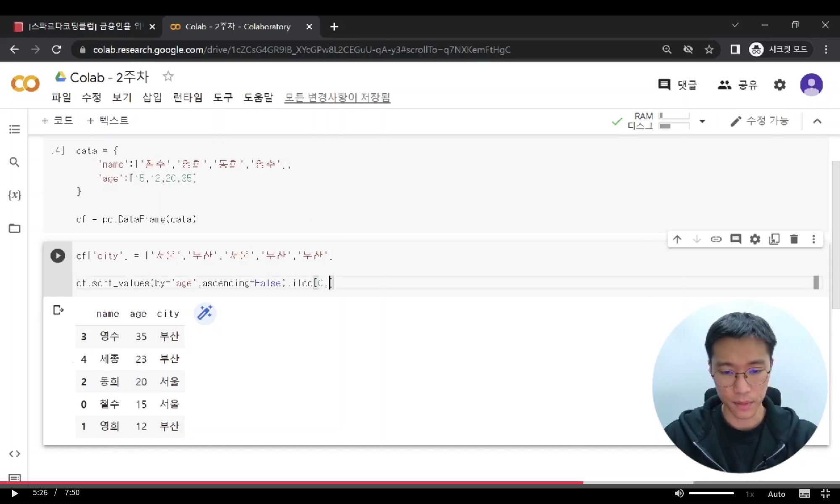The height and width of the screenshot is (504, 840).
Task: Toggle captions in video player
Action: (x=804, y=493)
